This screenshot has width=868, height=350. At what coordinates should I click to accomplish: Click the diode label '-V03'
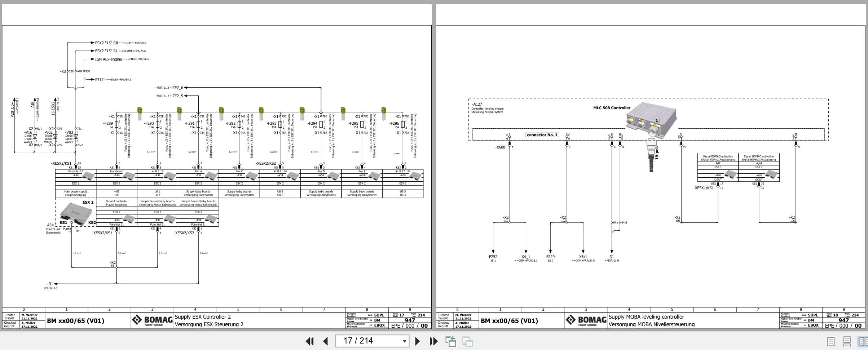pos(69,133)
